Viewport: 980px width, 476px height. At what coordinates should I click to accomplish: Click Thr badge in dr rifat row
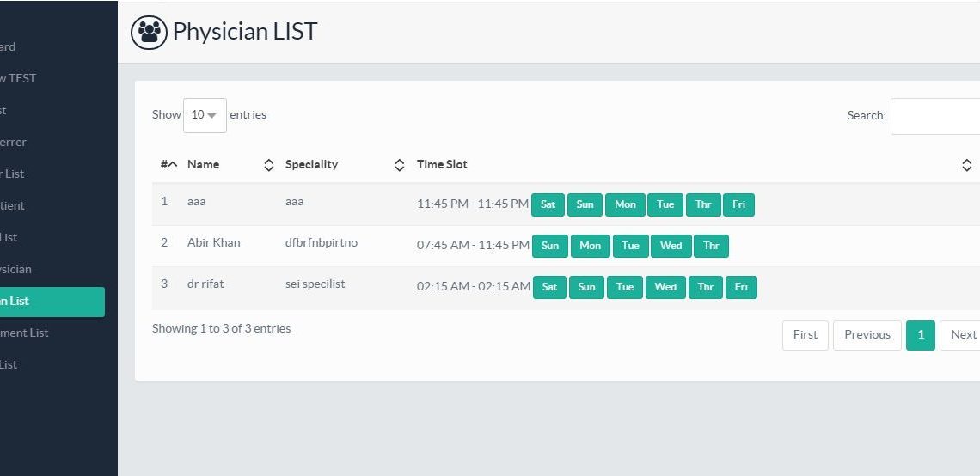705,287
